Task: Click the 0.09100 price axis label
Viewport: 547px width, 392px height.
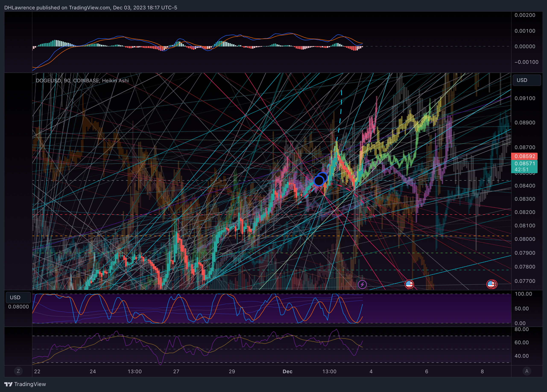Action: pos(525,98)
